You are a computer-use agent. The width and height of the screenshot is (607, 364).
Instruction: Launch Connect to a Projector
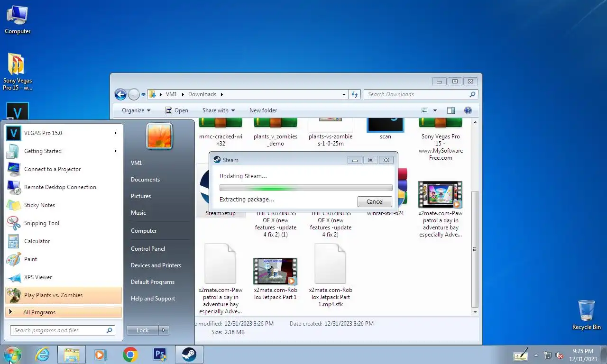point(63,169)
